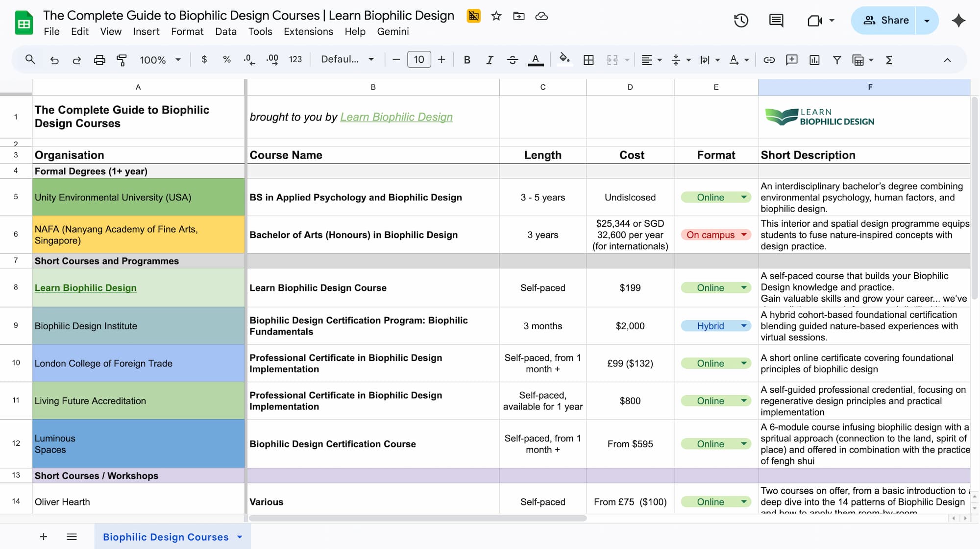
Task: Toggle italic formatting
Action: pyautogui.click(x=489, y=60)
